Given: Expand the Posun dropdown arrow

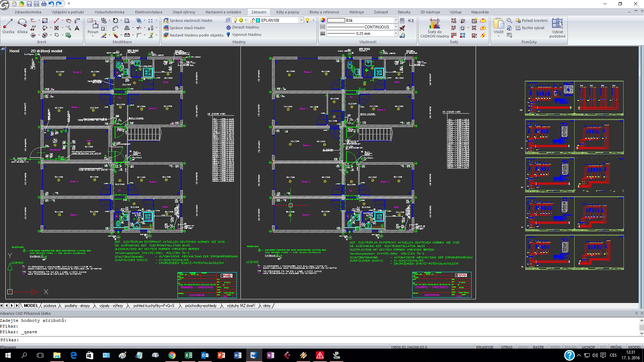Looking at the screenshot, I should coord(93,36).
